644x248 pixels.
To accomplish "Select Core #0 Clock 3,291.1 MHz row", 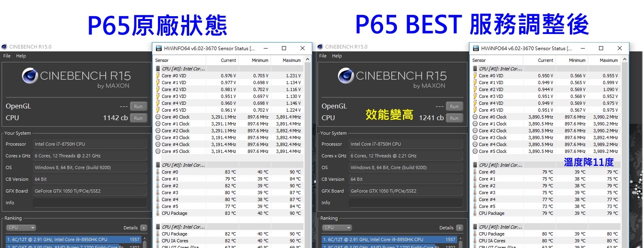I will 229,117.
